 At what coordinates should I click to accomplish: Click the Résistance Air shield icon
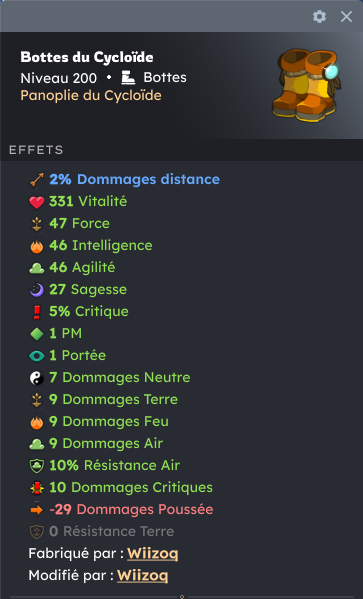click(37, 466)
